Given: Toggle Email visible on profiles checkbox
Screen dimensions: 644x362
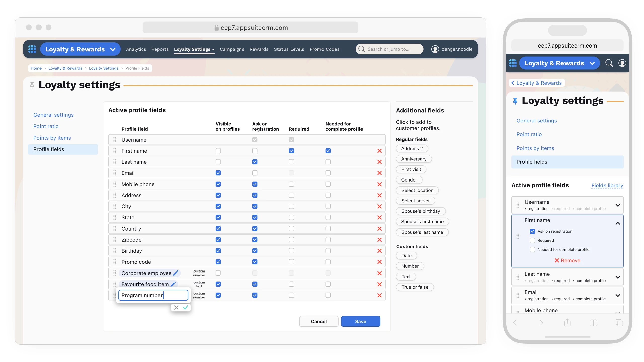Looking at the screenshot, I should click(x=218, y=173).
